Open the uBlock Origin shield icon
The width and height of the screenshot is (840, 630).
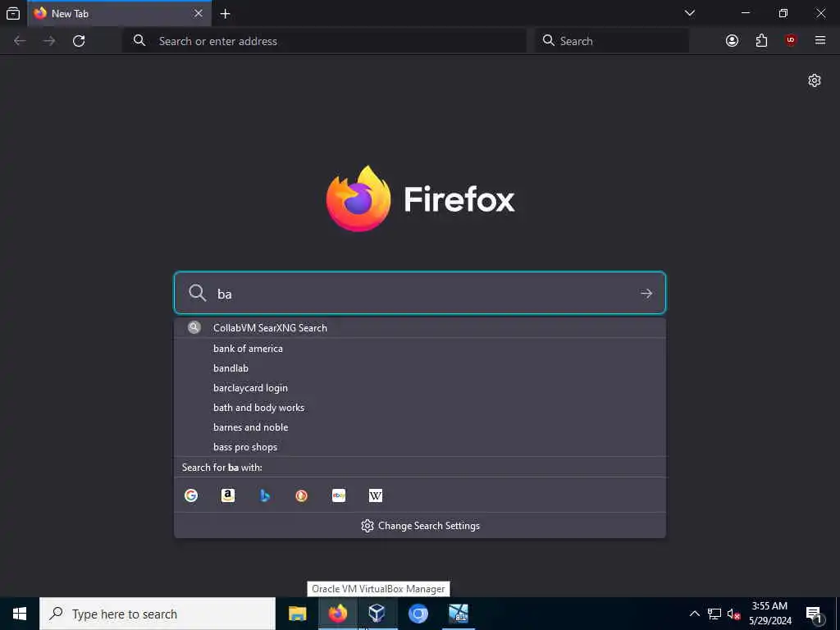tap(791, 41)
